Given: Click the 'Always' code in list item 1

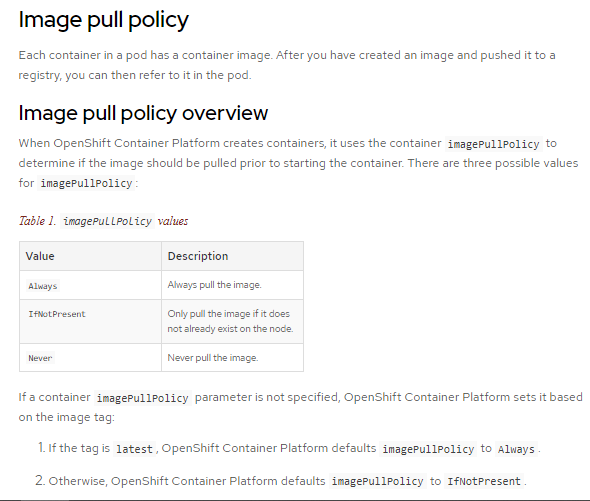Looking at the screenshot, I should click(x=516, y=449).
